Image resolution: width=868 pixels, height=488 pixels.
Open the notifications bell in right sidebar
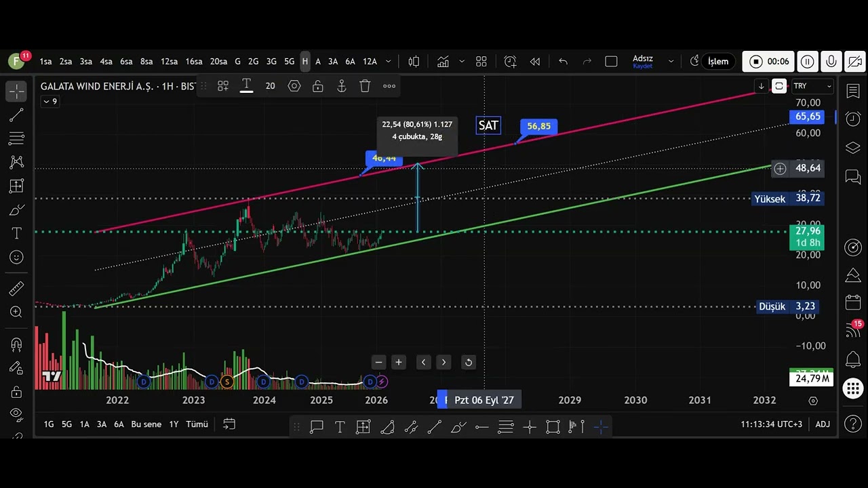pyautogui.click(x=853, y=360)
